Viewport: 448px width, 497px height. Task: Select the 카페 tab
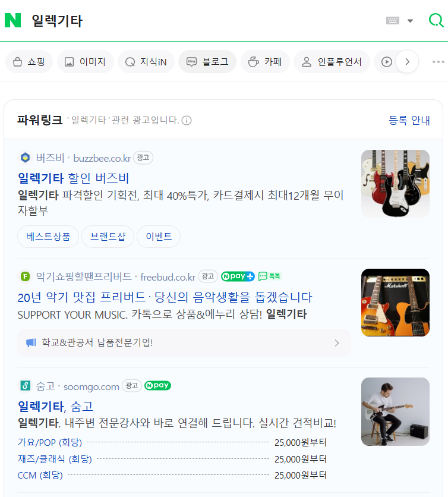click(265, 61)
